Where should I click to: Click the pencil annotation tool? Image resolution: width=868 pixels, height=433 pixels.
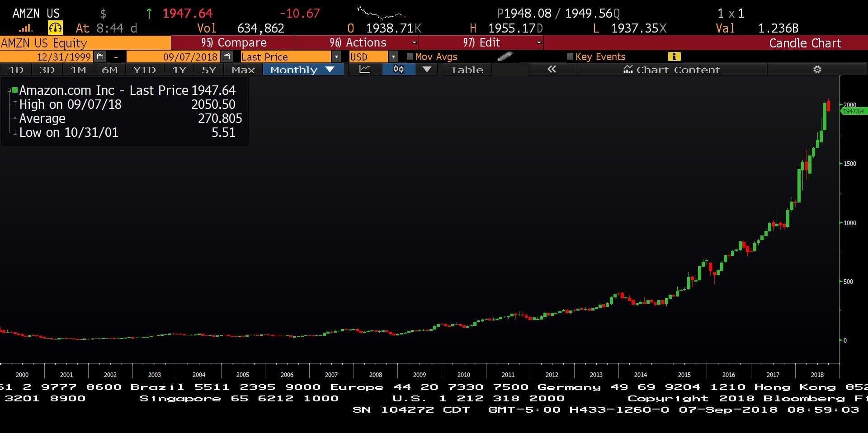click(505, 56)
